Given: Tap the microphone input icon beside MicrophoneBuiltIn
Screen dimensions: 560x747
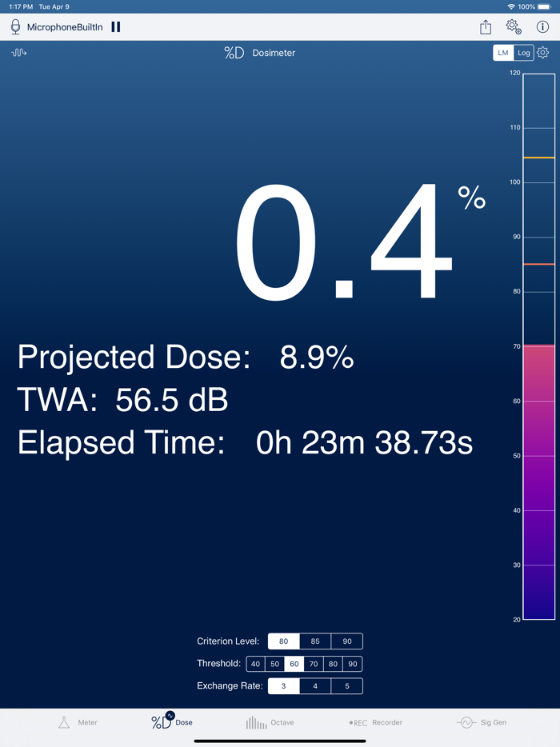Looking at the screenshot, I should click(14, 26).
